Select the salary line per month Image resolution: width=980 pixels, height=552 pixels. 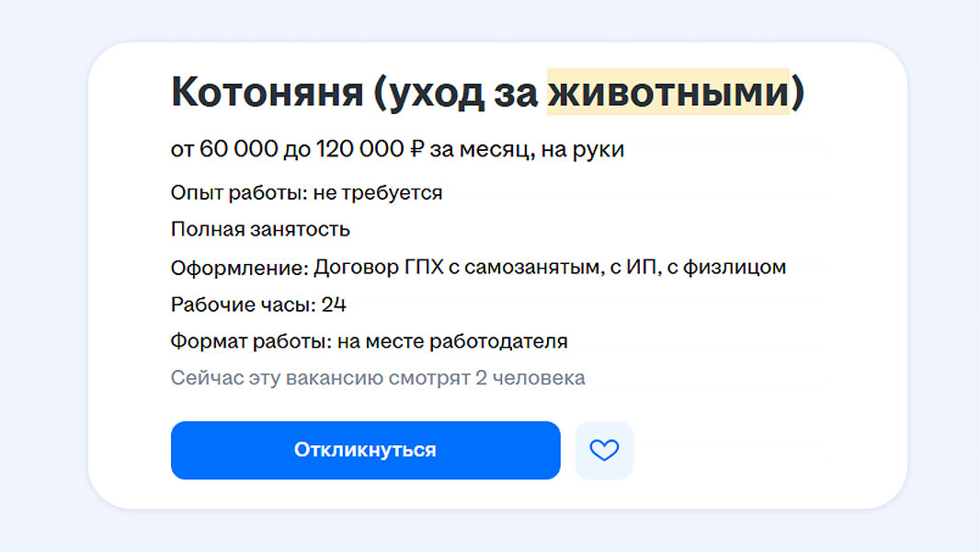point(397,149)
